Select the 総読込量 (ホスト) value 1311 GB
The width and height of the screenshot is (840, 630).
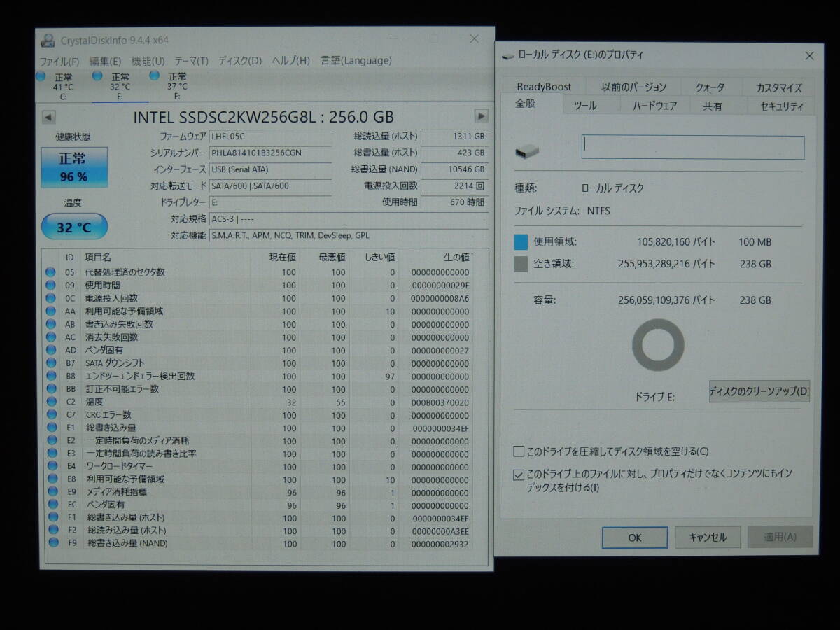tap(455, 136)
